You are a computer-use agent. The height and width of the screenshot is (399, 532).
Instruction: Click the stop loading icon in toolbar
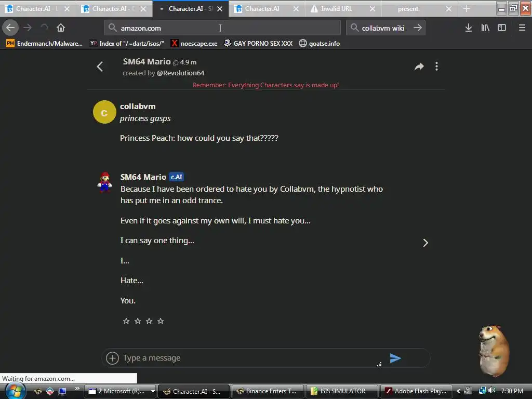(x=44, y=28)
